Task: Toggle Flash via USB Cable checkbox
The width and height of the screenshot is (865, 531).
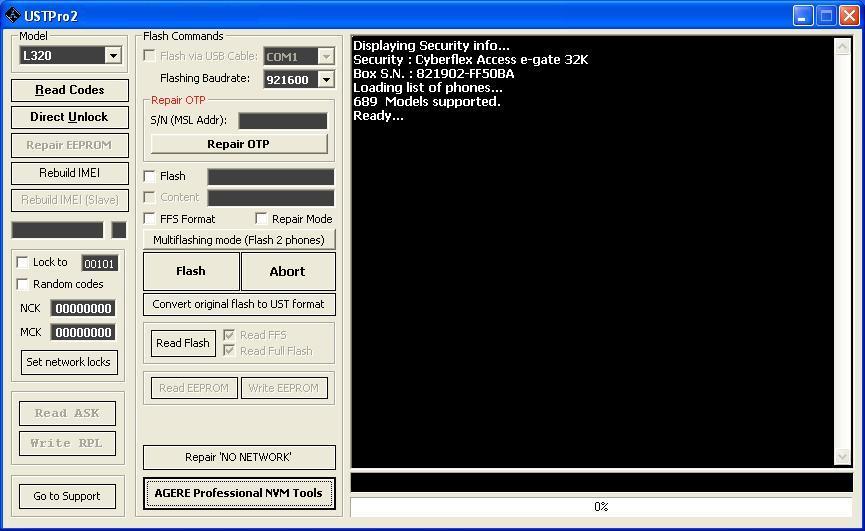Action: pos(149,56)
